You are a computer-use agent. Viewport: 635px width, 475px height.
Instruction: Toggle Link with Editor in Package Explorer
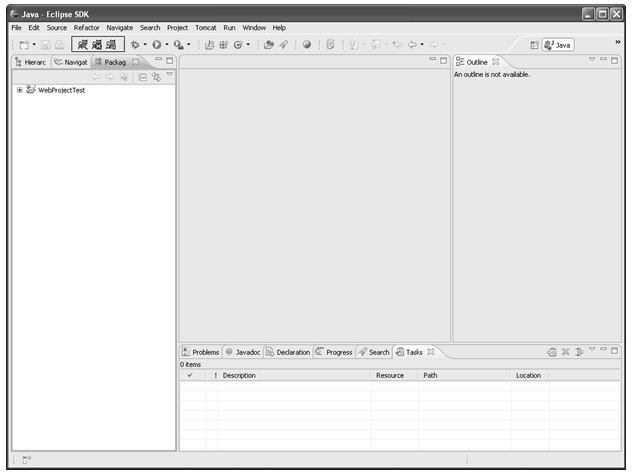pyautogui.click(x=156, y=77)
